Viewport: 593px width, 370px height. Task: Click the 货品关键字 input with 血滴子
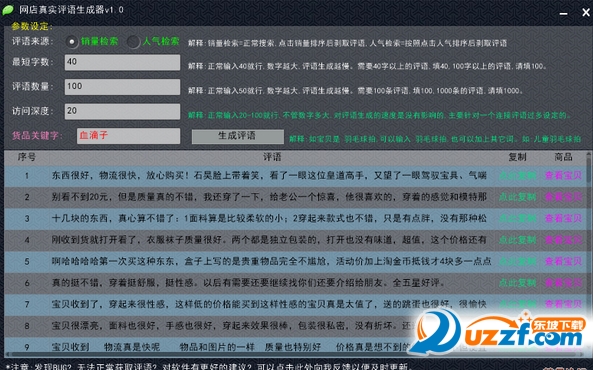[128, 136]
